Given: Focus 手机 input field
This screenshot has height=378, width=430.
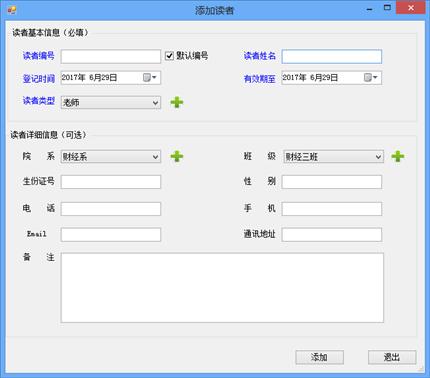Looking at the screenshot, I should (332, 209).
